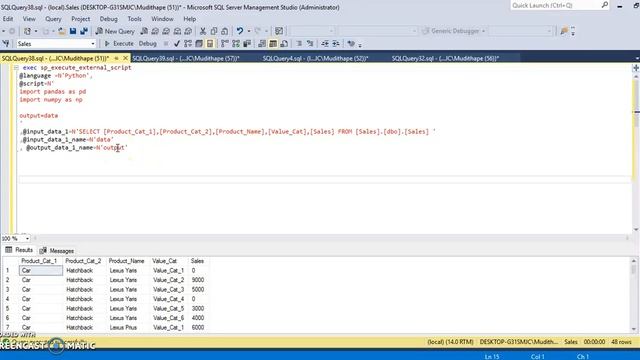This screenshot has height=360, width=640.
Task: Display the estimated execution plan
Action: click(188, 44)
